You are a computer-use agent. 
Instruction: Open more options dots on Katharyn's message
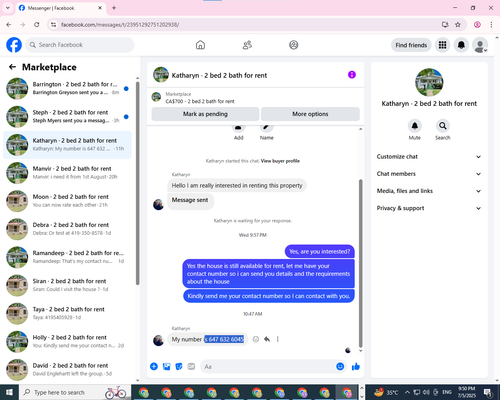coord(278,339)
